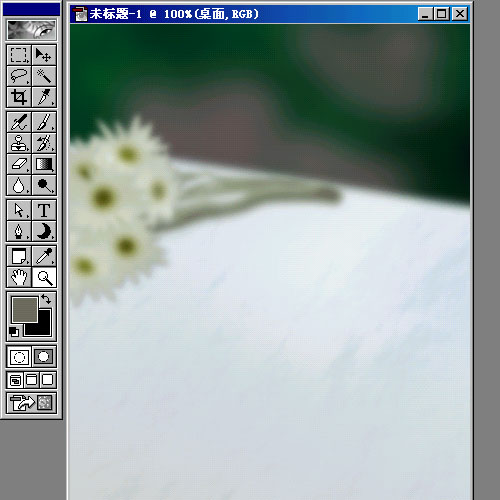Switch to standard screen mode
This screenshot has height=500, width=500.
[15, 380]
